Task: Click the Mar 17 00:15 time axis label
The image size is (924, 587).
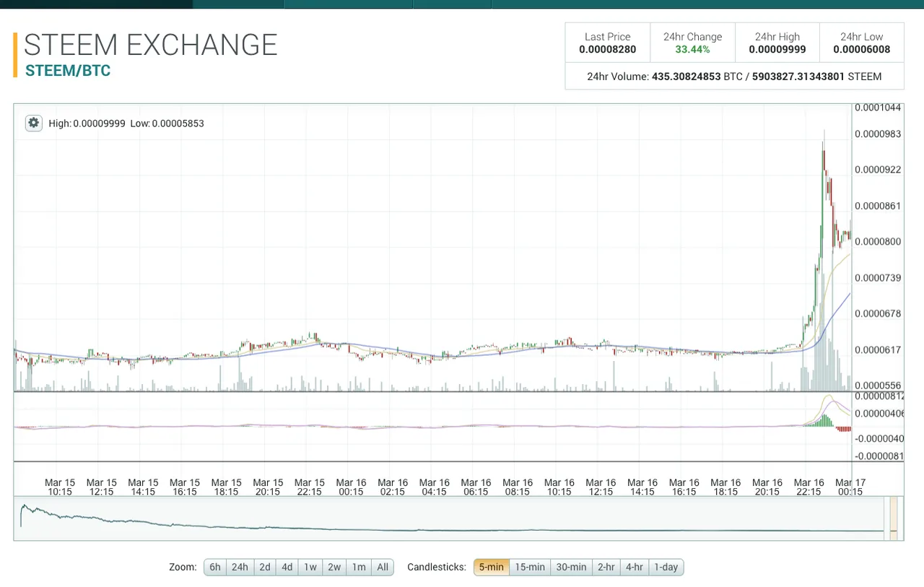Action: [x=850, y=487]
